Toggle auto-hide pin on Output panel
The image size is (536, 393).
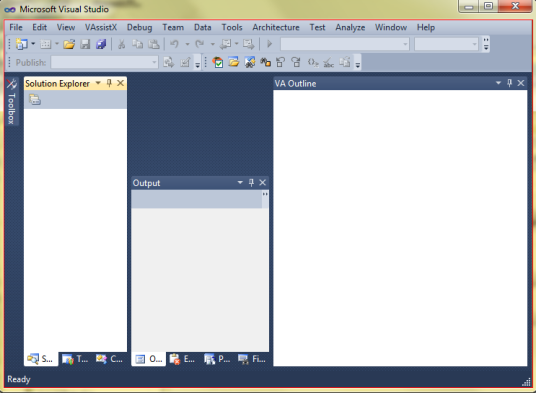[252, 182]
